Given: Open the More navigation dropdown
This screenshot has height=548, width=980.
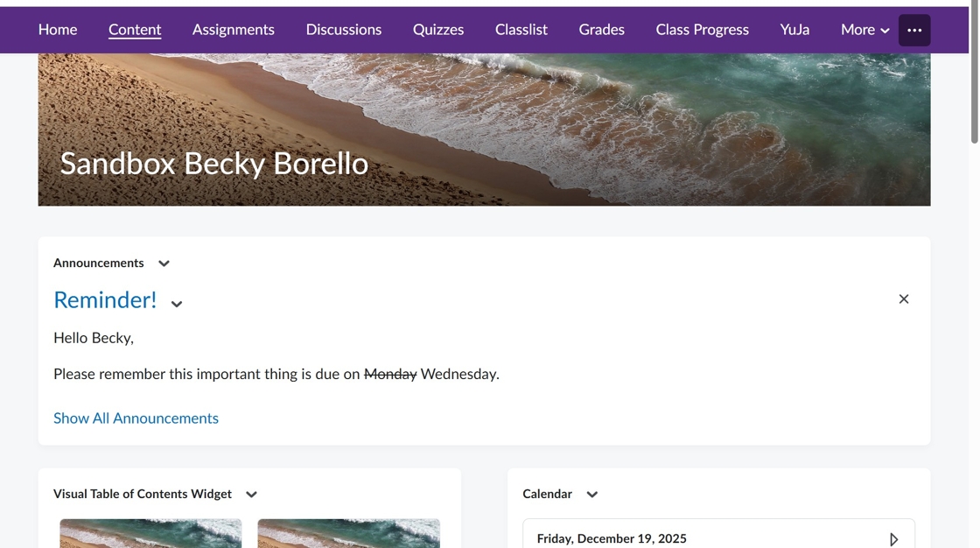Looking at the screenshot, I should (864, 30).
